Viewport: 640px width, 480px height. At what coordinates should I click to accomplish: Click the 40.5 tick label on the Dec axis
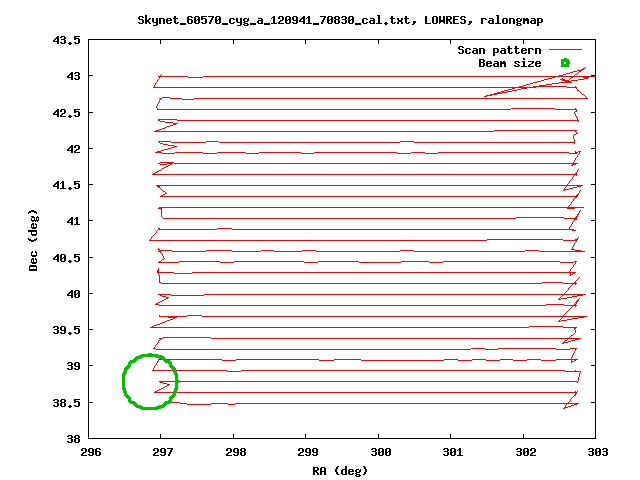[x=67, y=258]
